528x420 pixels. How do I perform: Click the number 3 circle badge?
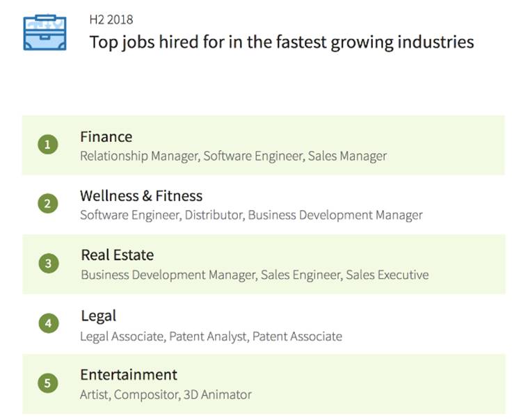tap(48, 264)
